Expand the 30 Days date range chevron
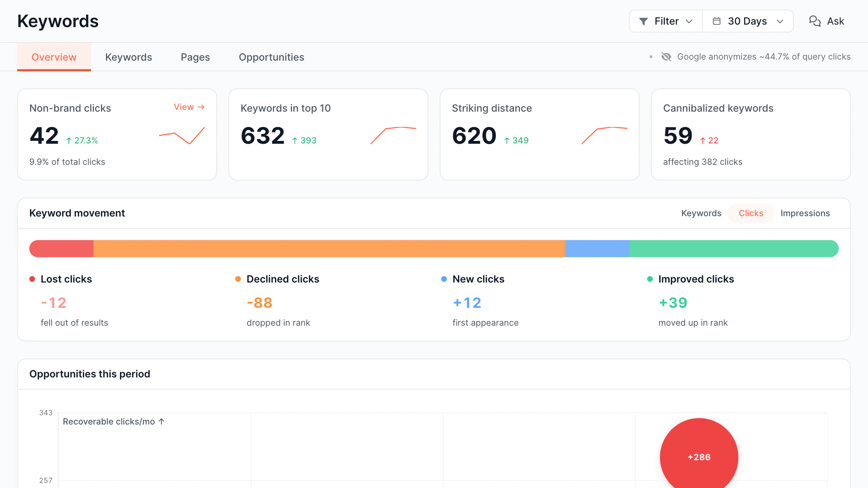The height and width of the screenshot is (488, 868). click(x=780, y=21)
